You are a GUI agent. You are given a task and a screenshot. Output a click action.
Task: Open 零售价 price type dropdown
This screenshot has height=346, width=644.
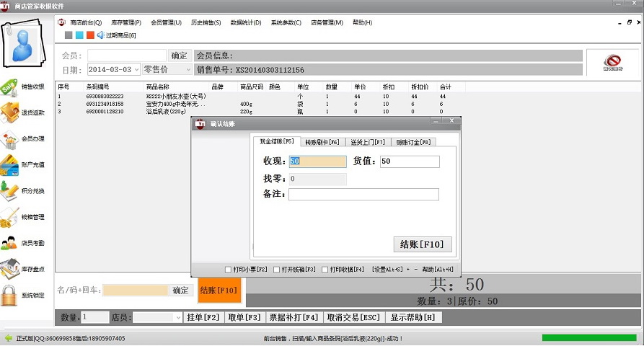188,70
